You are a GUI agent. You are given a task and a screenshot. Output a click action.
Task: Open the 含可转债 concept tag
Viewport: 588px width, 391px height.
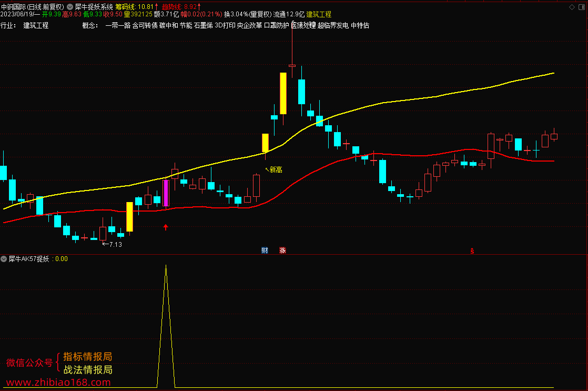point(145,25)
